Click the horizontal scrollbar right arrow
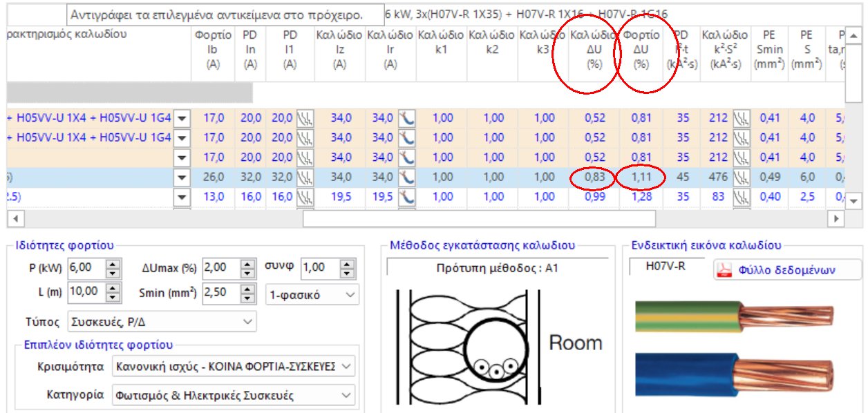Viewport: 868px width, 413px height. tap(837, 218)
